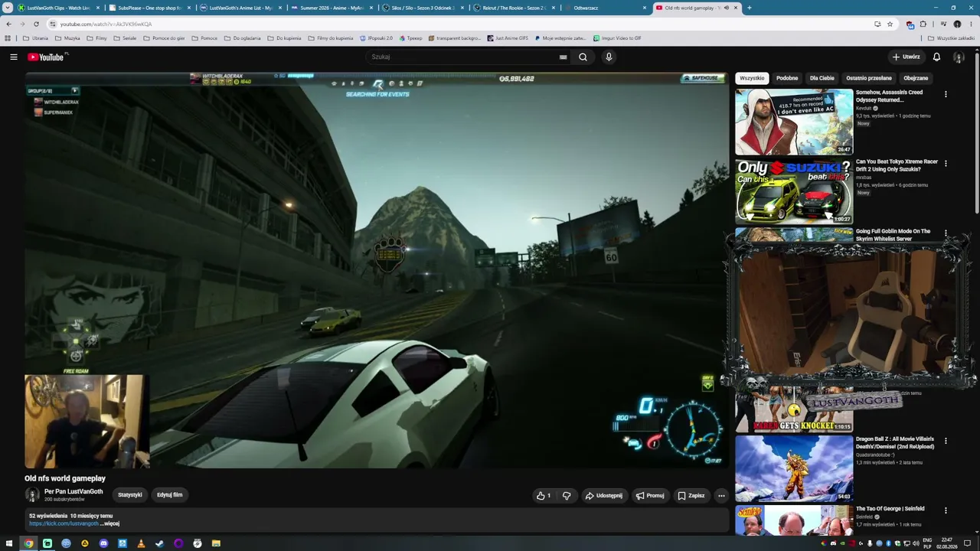Open the Chrome three-dot menu
980x551 pixels.
(x=971, y=24)
